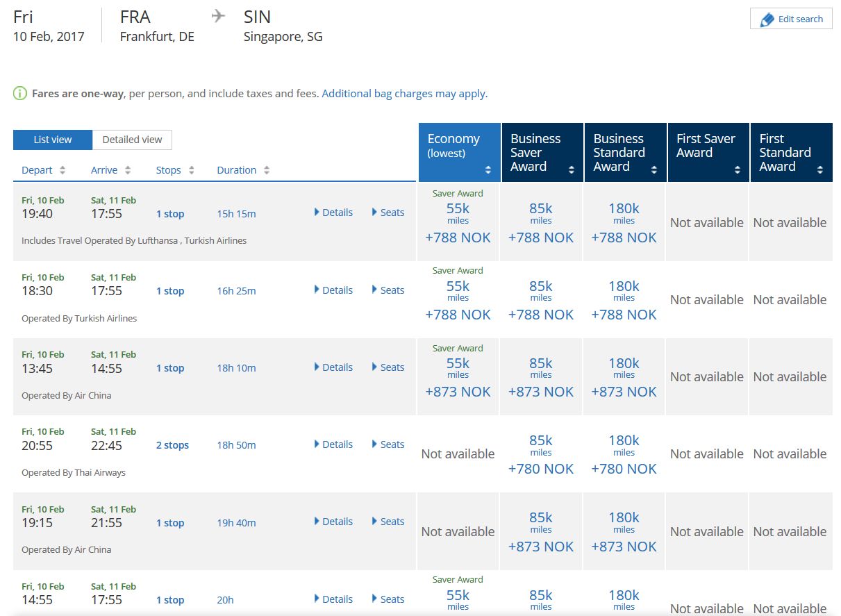Viewport: 841px width, 616px height.
Task: Open 1 stop link for 14:55 flight
Action: click(x=170, y=600)
